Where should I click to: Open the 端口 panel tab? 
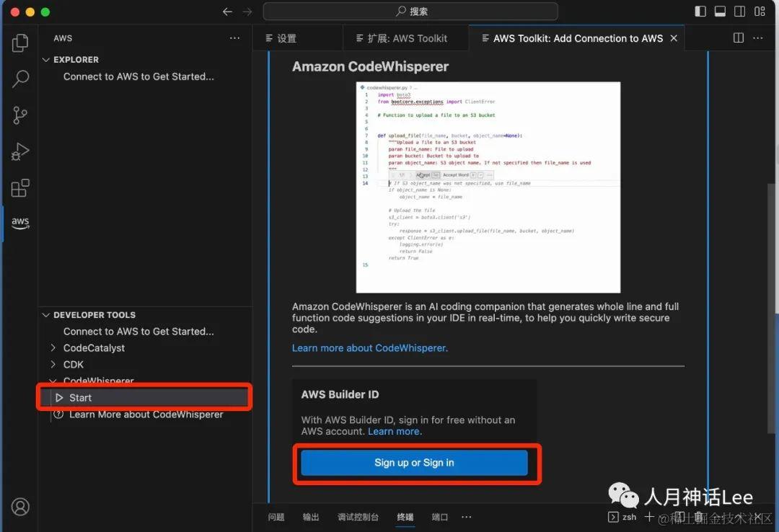tap(440, 517)
